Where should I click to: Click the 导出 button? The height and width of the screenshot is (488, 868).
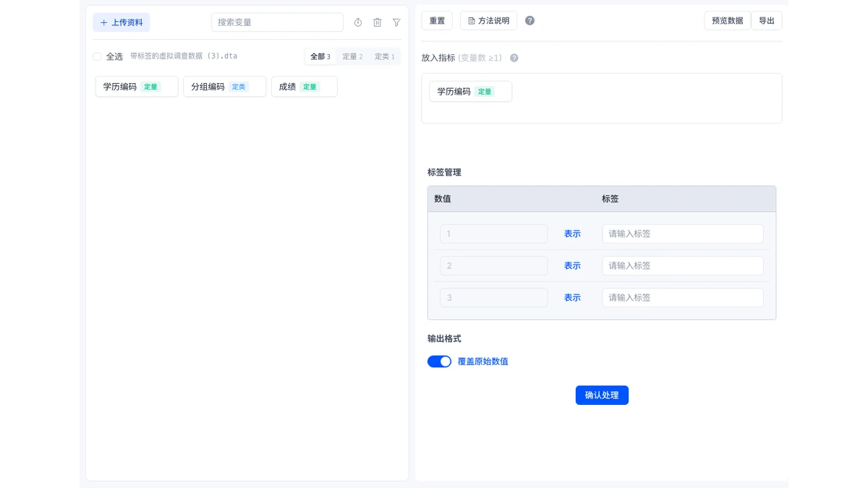click(767, 21)
